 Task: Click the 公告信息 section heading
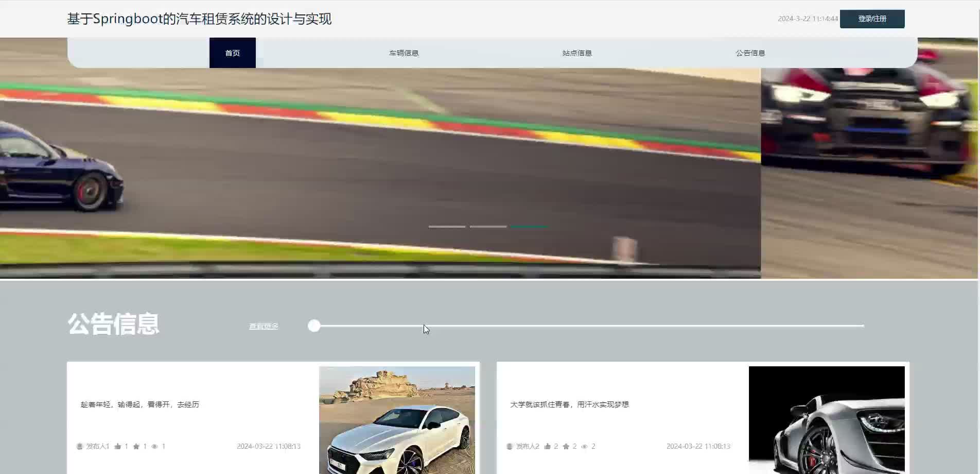(113, 324)
